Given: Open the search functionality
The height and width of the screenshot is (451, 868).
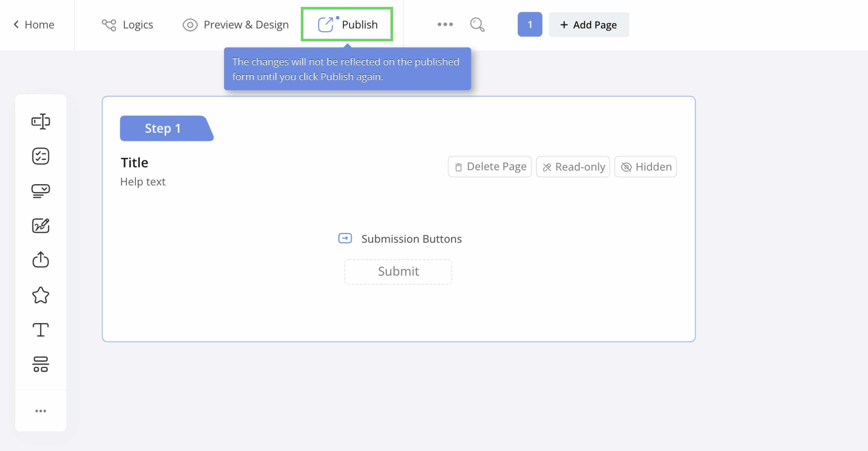Looking at the screenshot, I should click(478, 24).
